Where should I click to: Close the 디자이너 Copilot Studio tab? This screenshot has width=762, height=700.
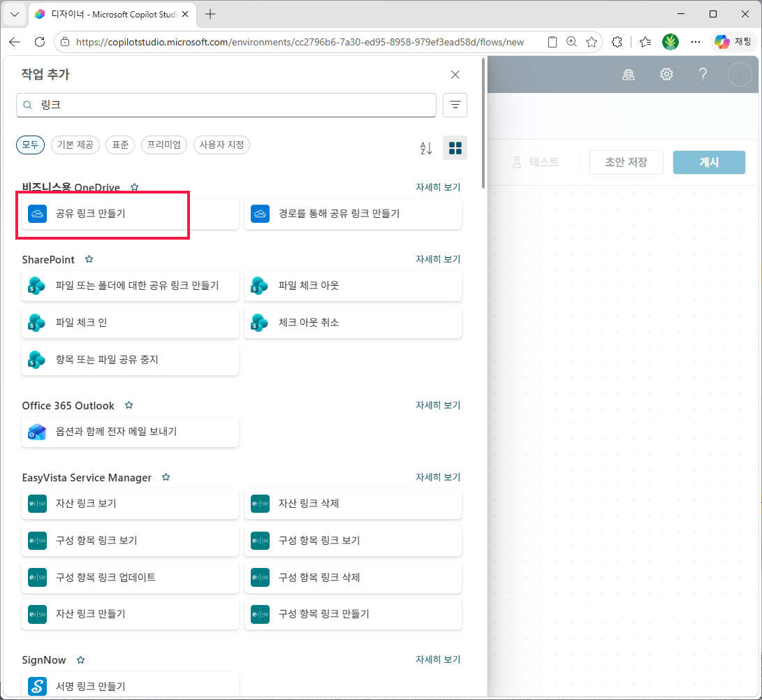(185, 14)
